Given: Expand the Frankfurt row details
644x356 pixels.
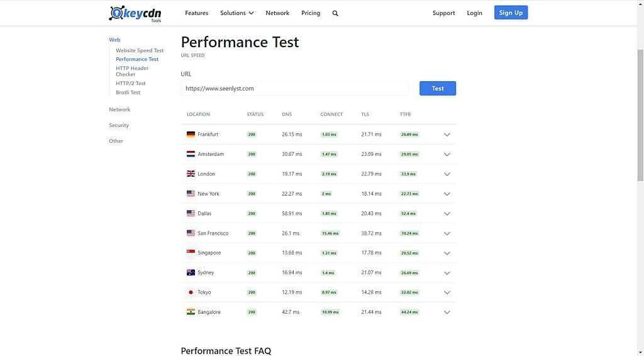Looking at the screenshot, I should [x=447, y=135].
